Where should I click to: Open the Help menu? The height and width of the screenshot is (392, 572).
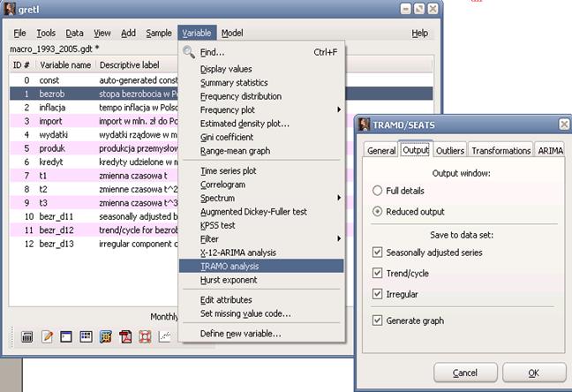(x=419, y=33)
